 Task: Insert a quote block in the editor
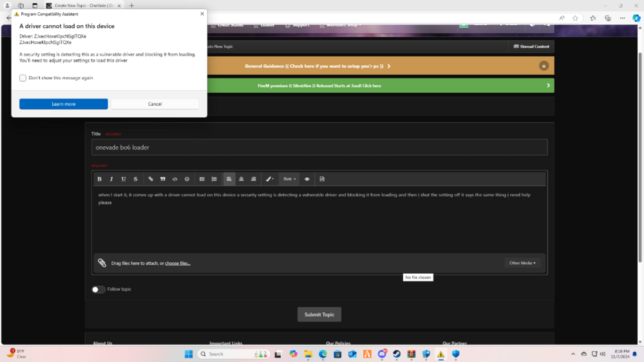[x=163, y=179]
